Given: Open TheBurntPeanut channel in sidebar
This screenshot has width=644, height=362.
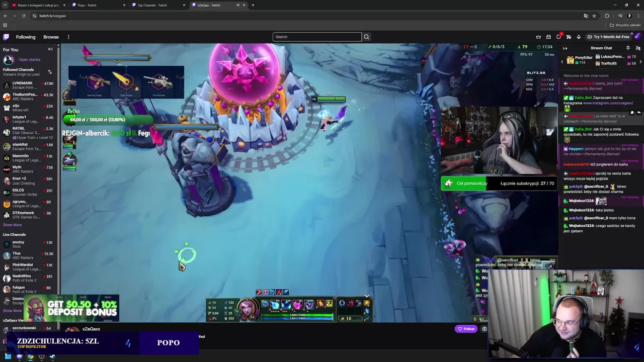Looking at the screenshot, I should [x=28, y=97].
